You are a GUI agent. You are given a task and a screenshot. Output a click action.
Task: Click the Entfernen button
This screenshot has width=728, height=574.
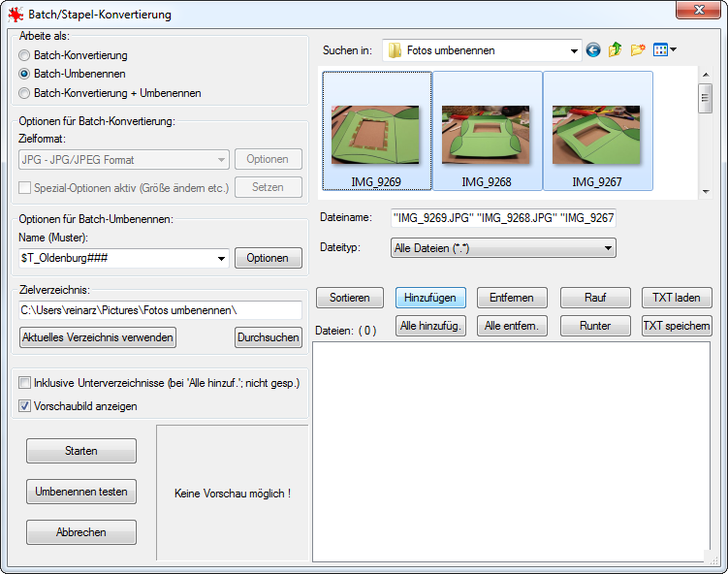(x=512, y=298)
